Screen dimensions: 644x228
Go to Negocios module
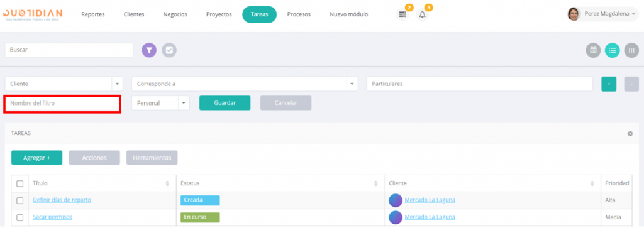pos(175,14)
